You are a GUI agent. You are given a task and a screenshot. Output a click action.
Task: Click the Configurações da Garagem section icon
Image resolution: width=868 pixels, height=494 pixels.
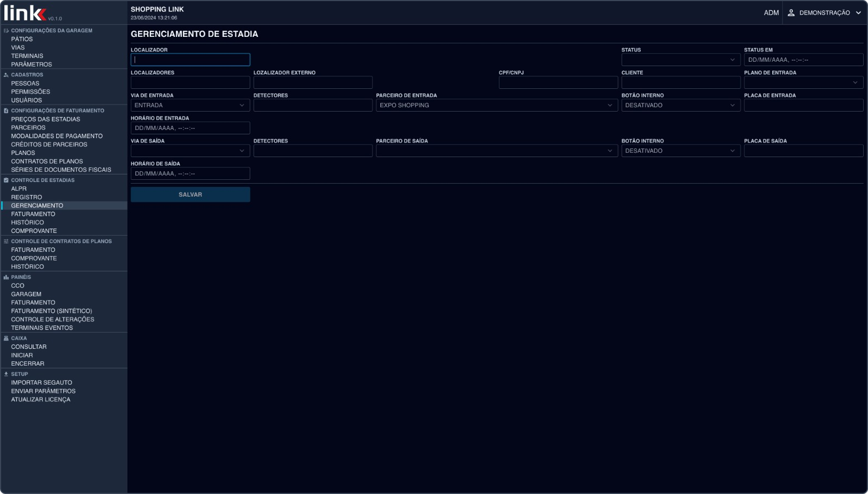click(x=6, y=31)
